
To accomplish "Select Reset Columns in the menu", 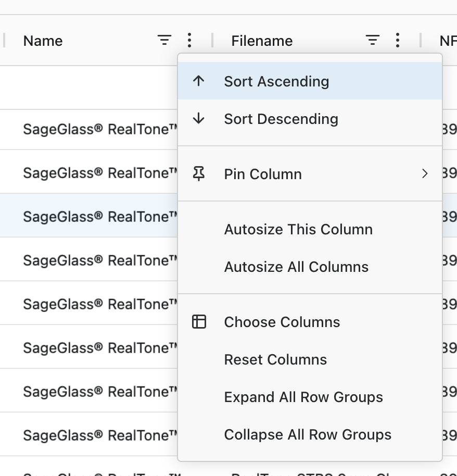I will point(310,359).
